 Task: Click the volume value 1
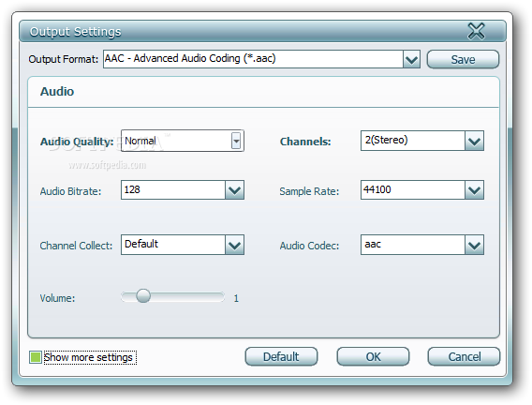click(236, 298)
